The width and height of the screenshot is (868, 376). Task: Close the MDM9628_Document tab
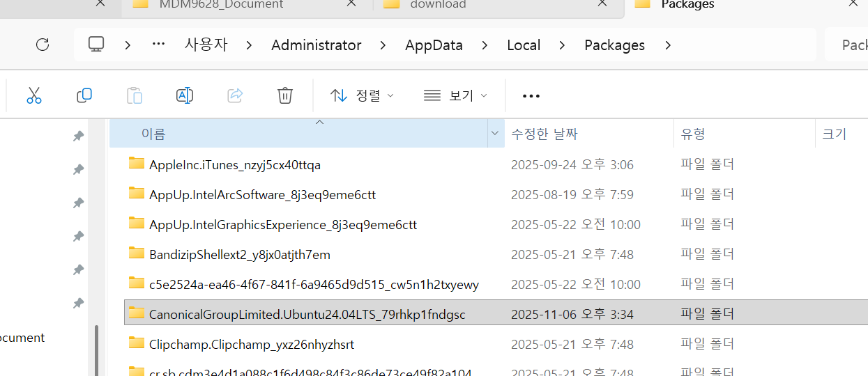point(351,3)
